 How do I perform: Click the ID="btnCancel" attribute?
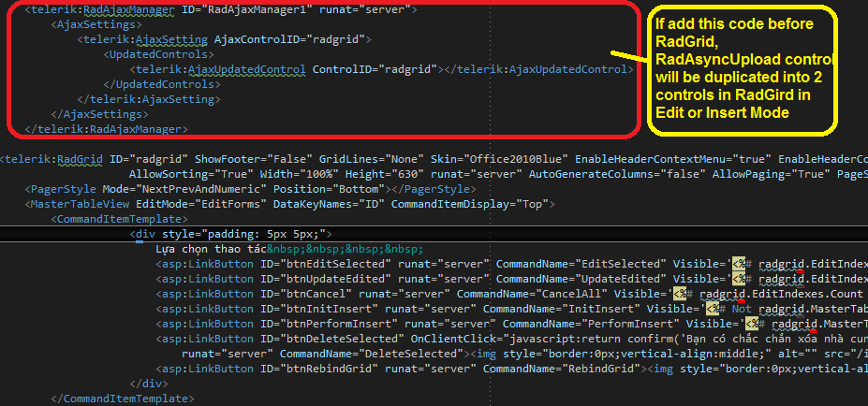click(306, 294)
